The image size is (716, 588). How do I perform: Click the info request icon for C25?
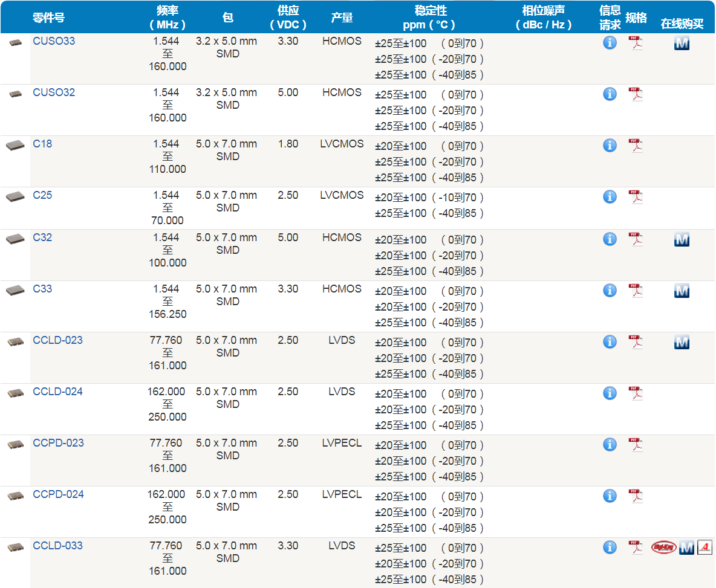tap(610, 197)
